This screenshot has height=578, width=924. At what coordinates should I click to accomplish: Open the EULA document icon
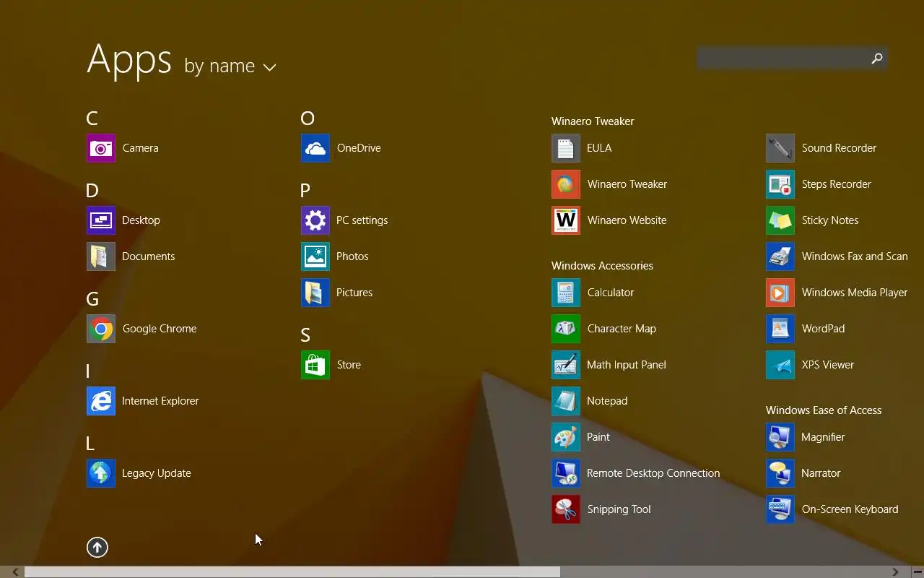pyautogui.click(x=566, y=148)
